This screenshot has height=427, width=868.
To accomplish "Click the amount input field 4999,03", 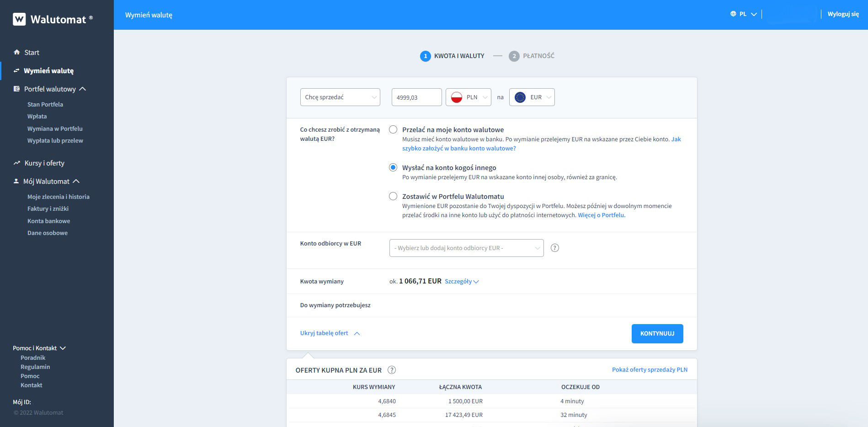I will 417,97.
